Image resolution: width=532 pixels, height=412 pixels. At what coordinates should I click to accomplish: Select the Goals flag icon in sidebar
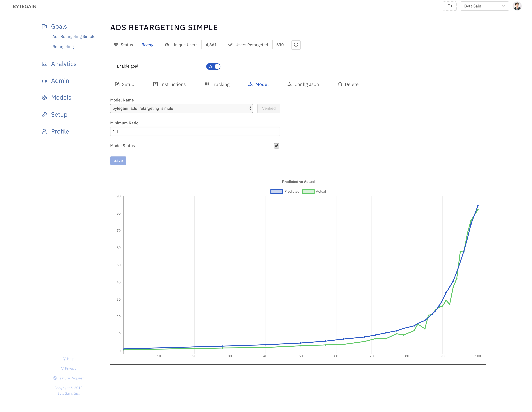44,26
